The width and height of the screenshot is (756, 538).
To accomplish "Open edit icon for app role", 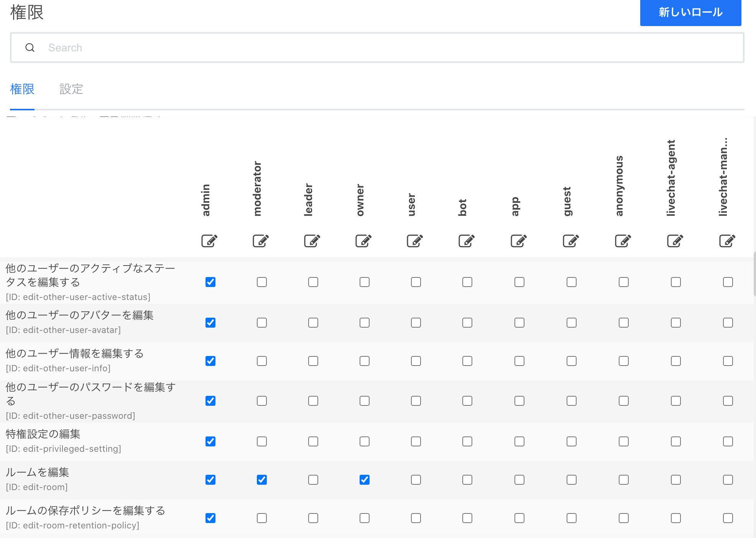I will (519, 241).
